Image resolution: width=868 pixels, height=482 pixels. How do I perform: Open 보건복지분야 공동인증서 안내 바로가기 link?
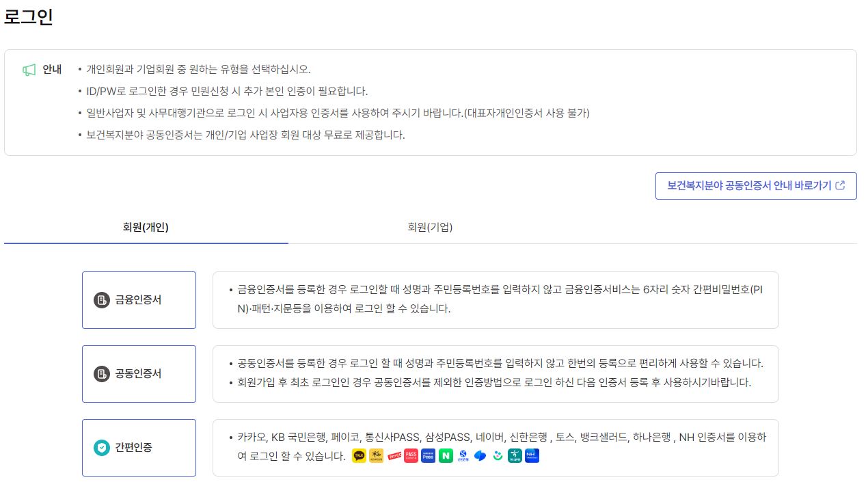click(x=756, y=185)
